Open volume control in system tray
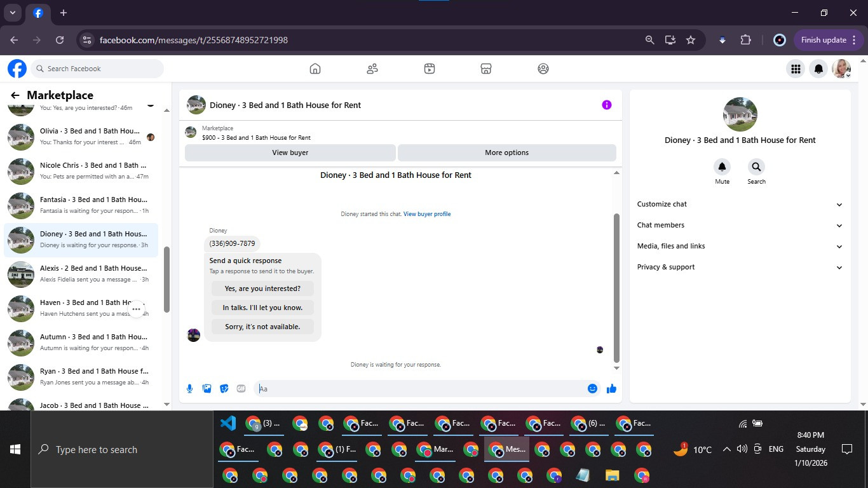The image size is (868, 488). click(742, 449)
